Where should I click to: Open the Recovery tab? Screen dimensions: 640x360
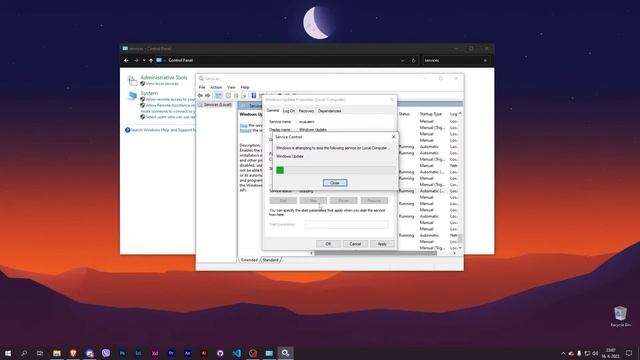point(306,111)
